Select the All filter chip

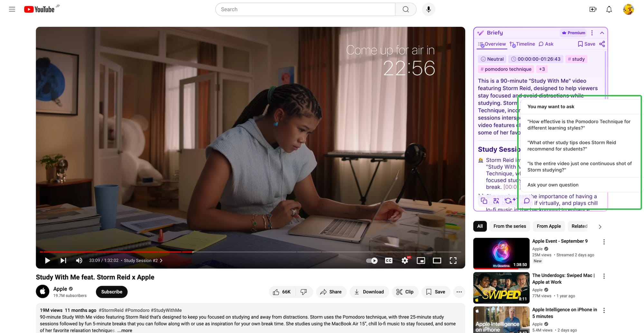[480, 226]
